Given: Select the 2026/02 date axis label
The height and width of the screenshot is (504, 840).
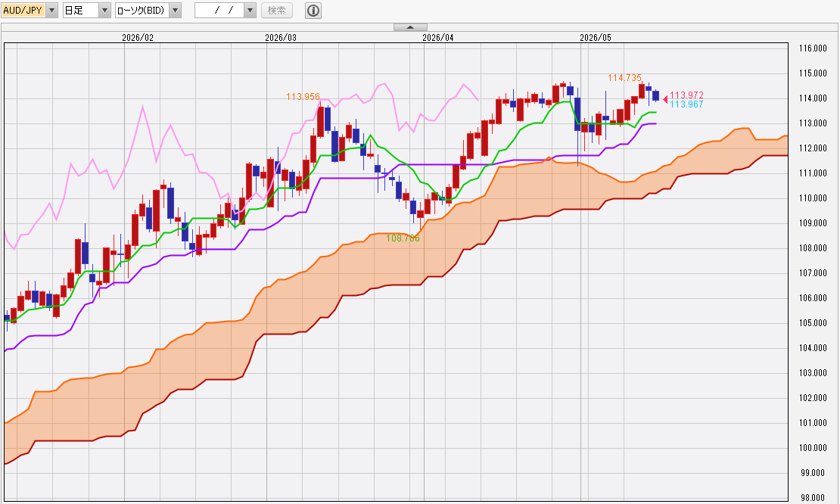Looking at the screenshot, I should click(138, 38).
